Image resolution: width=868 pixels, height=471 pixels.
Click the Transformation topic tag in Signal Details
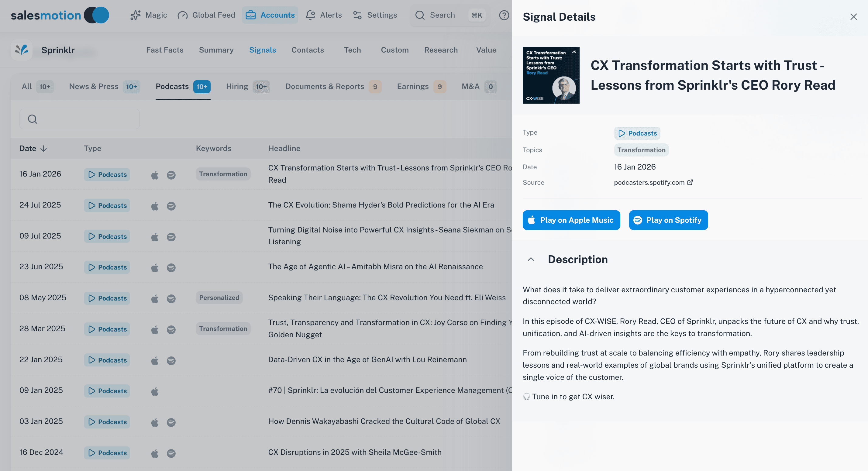(641, 150)
